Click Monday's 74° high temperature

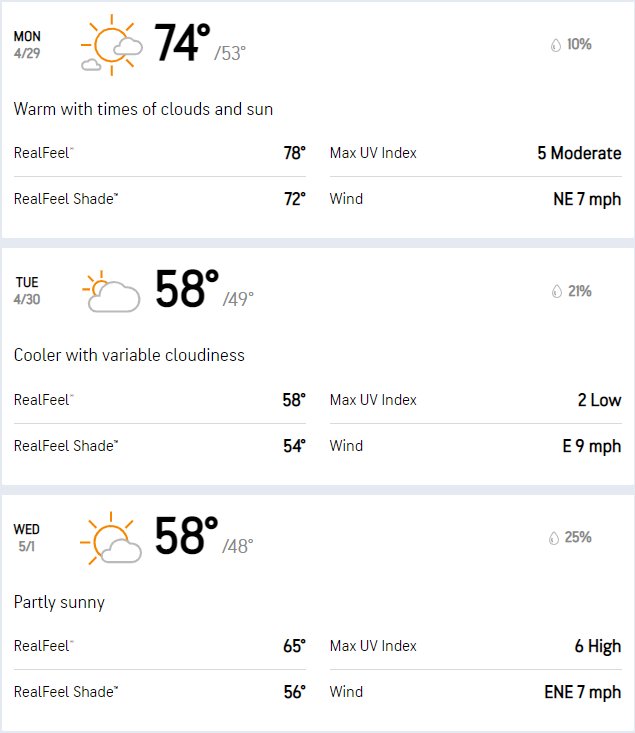pos(182,43)
